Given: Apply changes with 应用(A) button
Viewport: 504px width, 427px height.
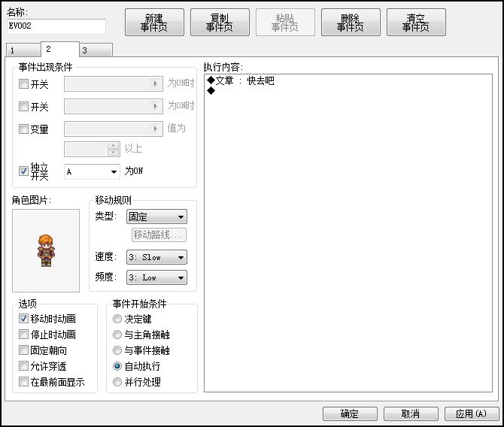Looking at the screenshot, I should click(x=472, y=413).
